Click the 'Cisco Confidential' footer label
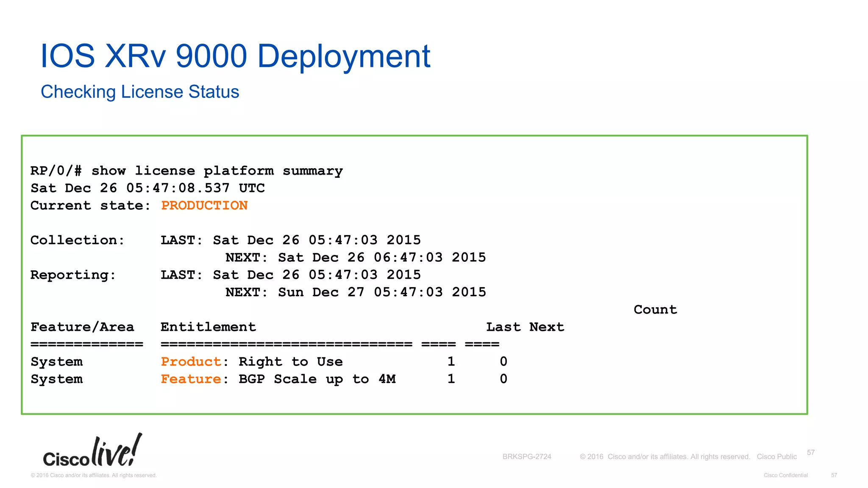Viewport: 868px width, 488px height. (x=786, y=475)
